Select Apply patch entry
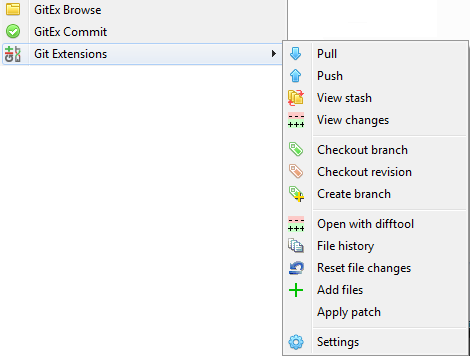 coord(376,312)
